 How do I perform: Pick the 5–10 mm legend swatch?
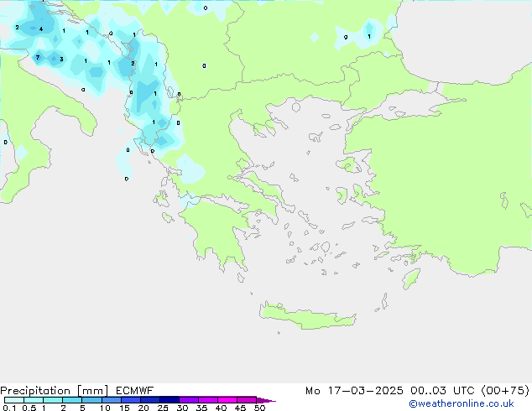tap(91, 400)
